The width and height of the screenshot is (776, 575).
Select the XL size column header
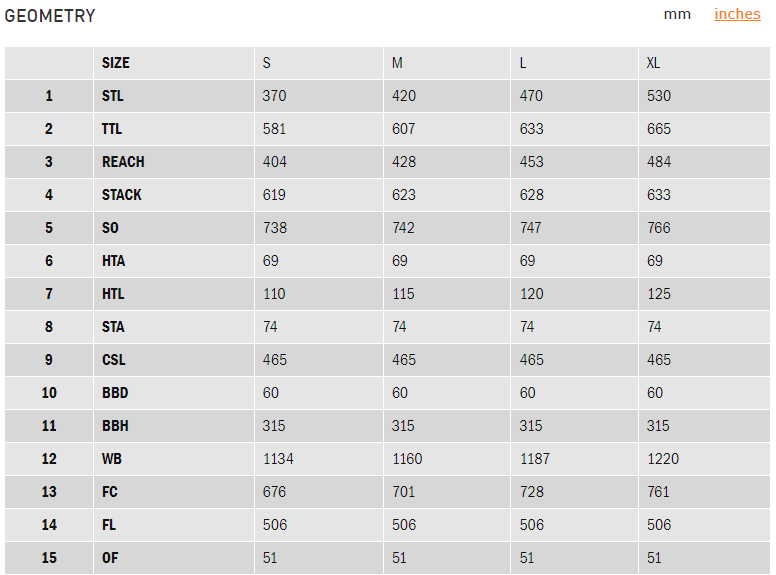pos(653,63)
